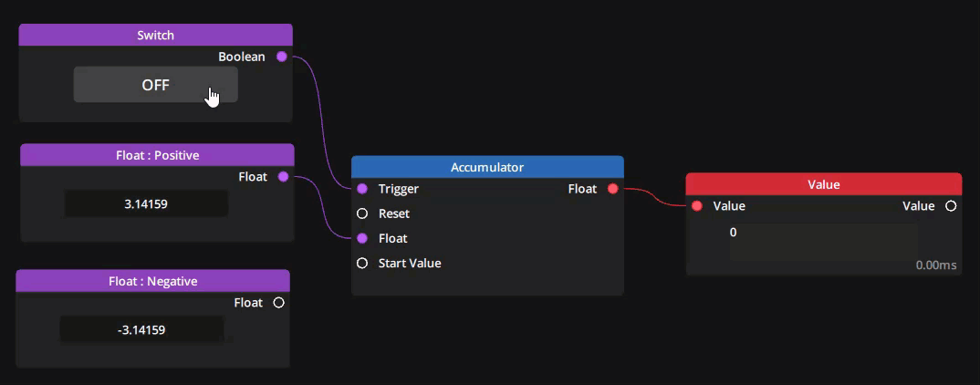Click the Accumulator Float input port

[362, 238]
